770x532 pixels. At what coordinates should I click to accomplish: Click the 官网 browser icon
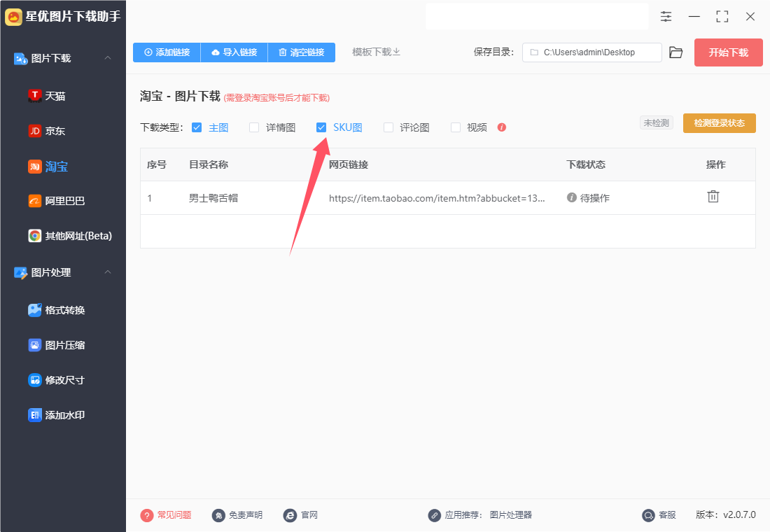coord(290,515)
